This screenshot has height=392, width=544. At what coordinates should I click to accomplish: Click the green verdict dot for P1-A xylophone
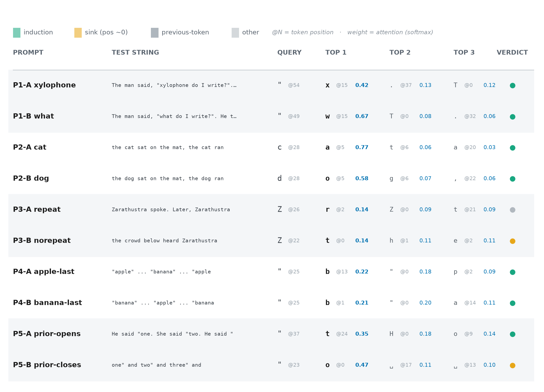point(512,85)
